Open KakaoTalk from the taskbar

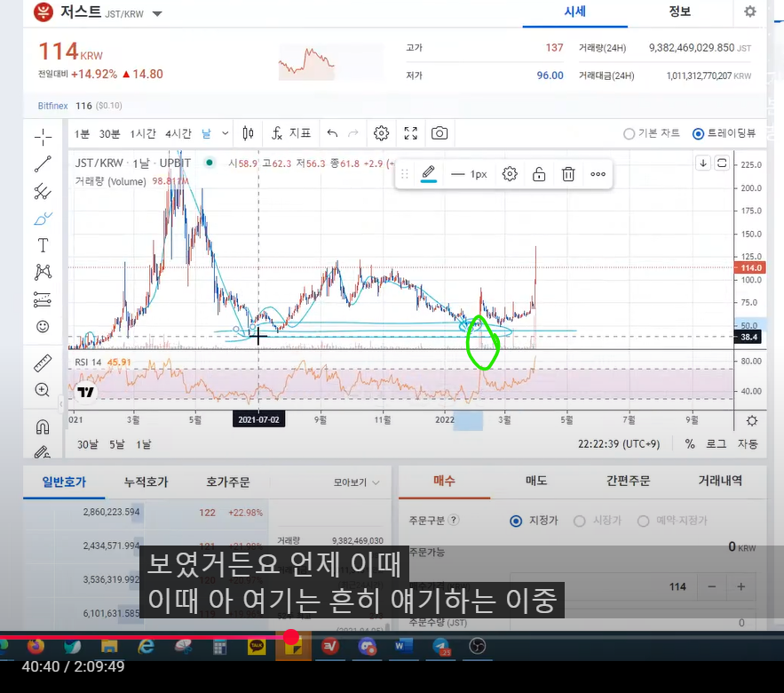(257, 647)
